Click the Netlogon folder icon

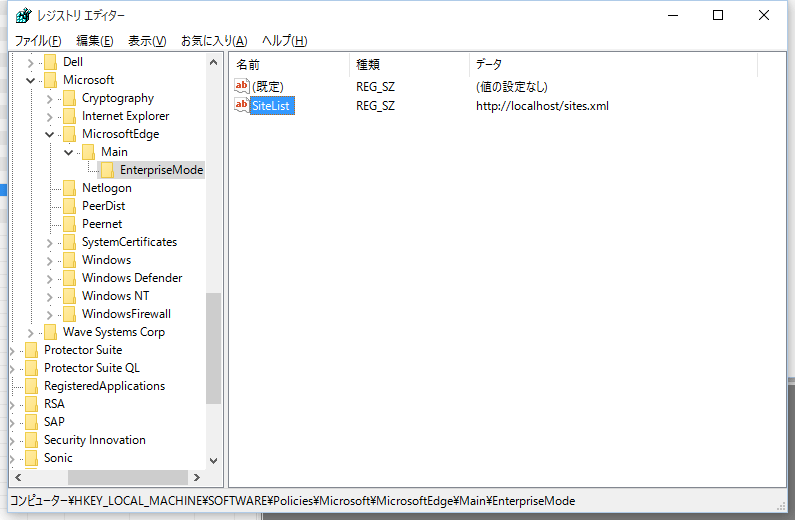69,188
